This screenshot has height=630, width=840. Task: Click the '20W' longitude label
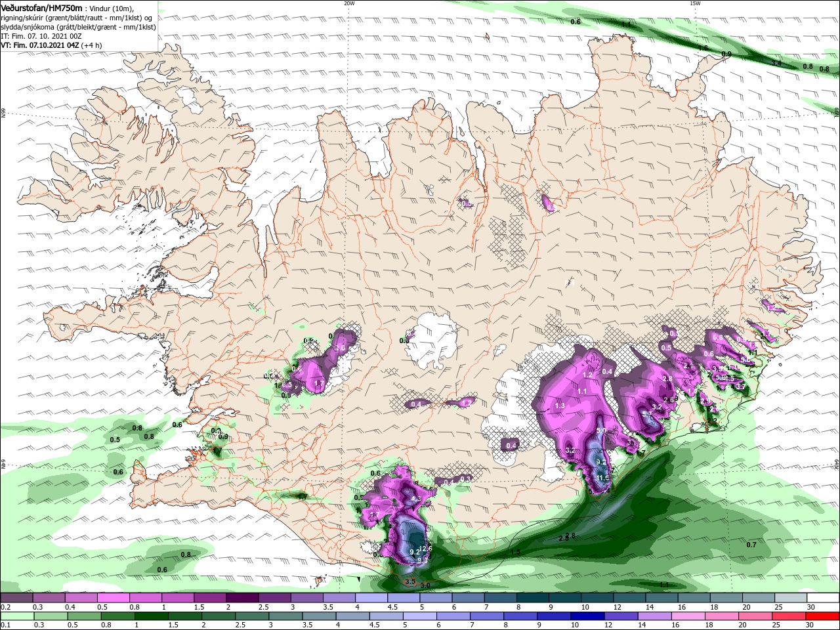click(349, 3)
